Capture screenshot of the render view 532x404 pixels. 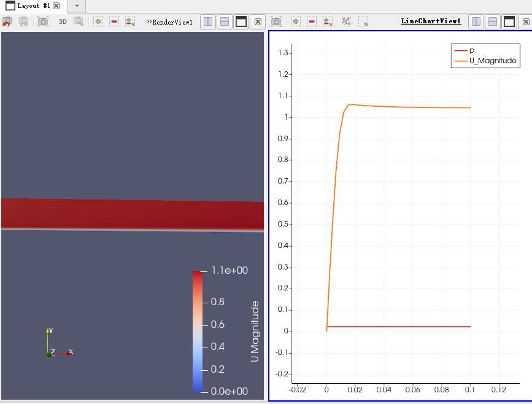coord(42,21)
